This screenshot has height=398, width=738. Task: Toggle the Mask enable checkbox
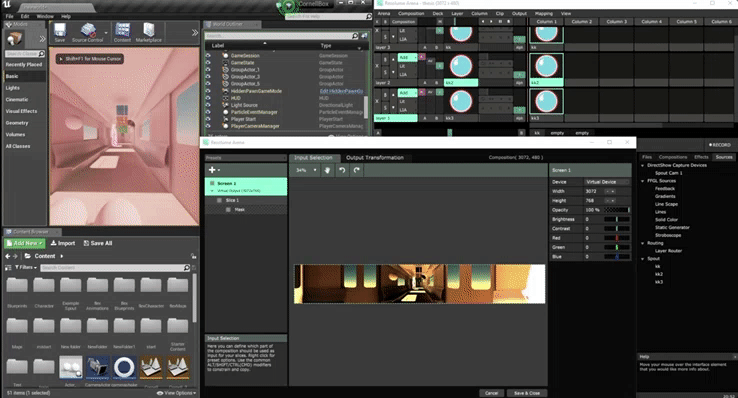pyautogui.click(x=228, y=209)
